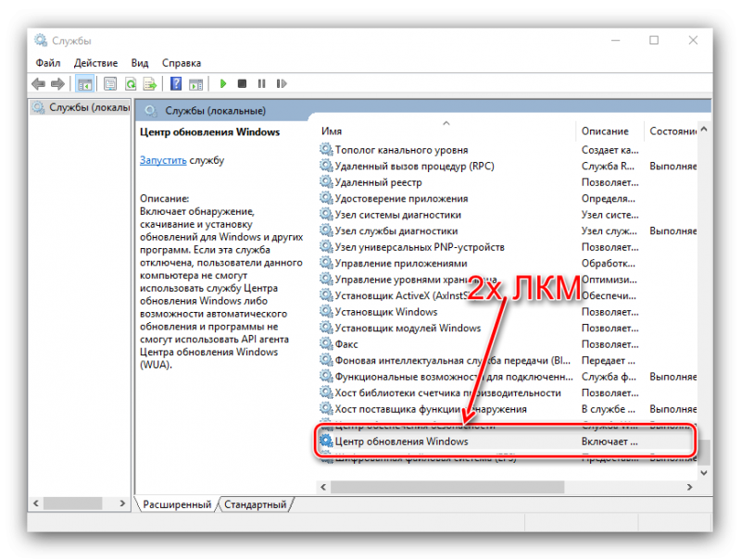Click gear icon of Узел системы диагностики

(326, 214)
